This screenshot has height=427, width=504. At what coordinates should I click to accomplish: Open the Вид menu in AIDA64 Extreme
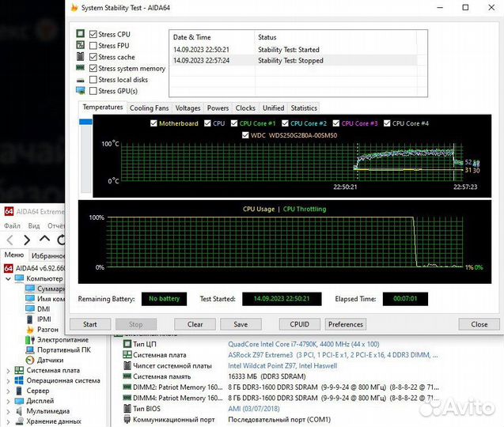point(34,226)
